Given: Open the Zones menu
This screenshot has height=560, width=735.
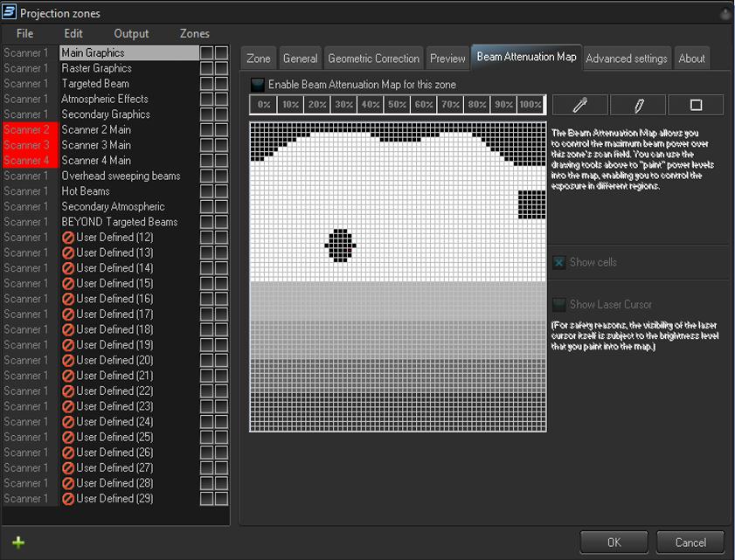Looking at the screenshot, I should (194, 33).
